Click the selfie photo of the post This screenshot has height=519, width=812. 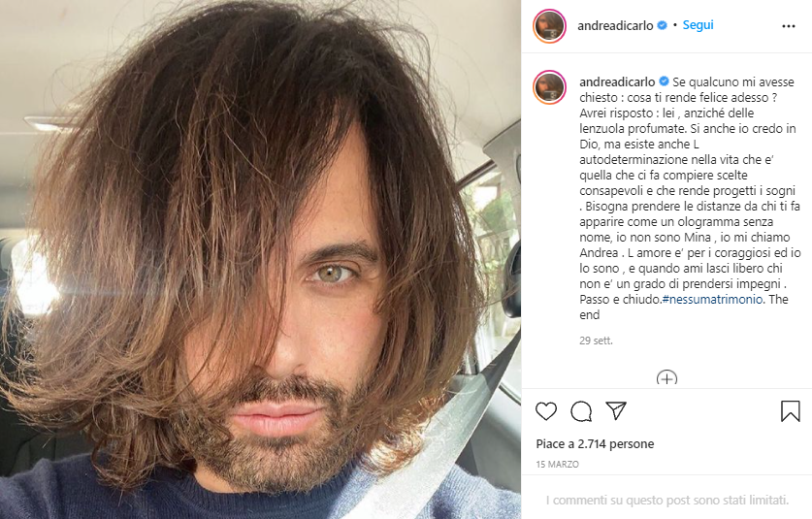[261, 260]
